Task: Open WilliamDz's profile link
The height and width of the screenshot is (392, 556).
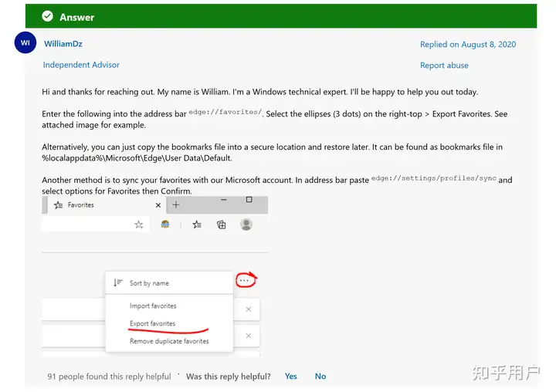Action: 63,44
